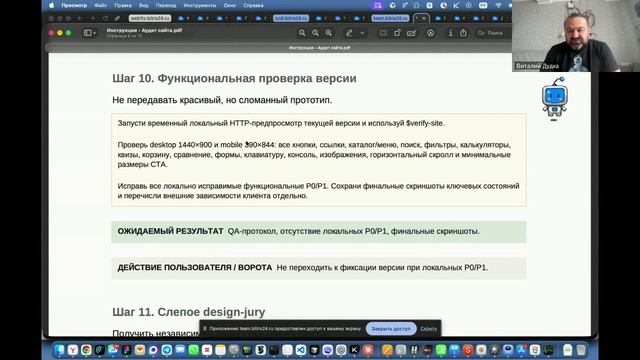Click the Wi-Fi status icon in menu bar

pyautogui.click(x=498, y=5)
